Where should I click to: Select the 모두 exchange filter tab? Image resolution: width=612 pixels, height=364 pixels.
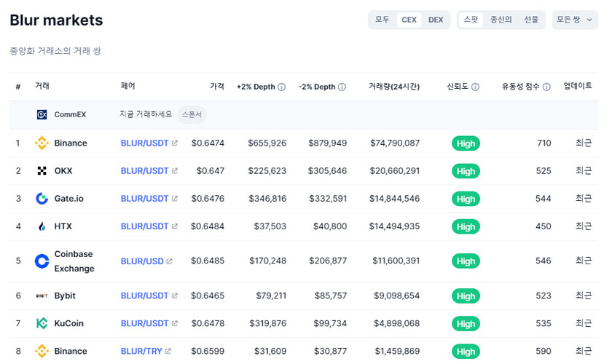pyautogui.click(x=382, y=20)
